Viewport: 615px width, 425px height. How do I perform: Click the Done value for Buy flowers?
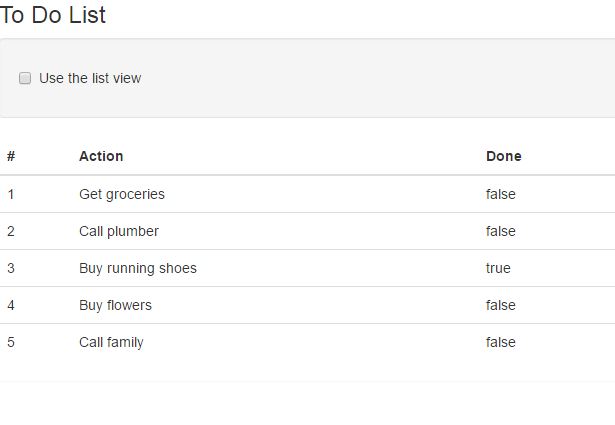pyautogui.click(x=501, y=305)
